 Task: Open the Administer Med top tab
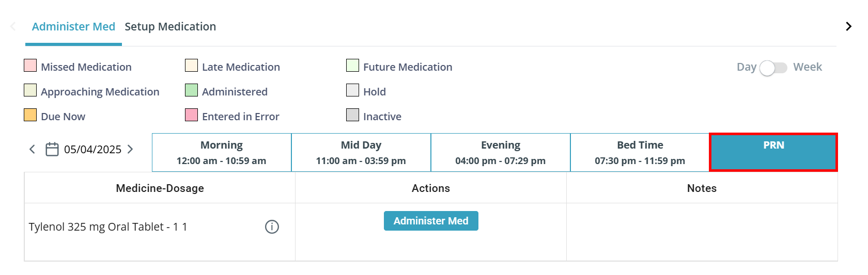(73, 27)
